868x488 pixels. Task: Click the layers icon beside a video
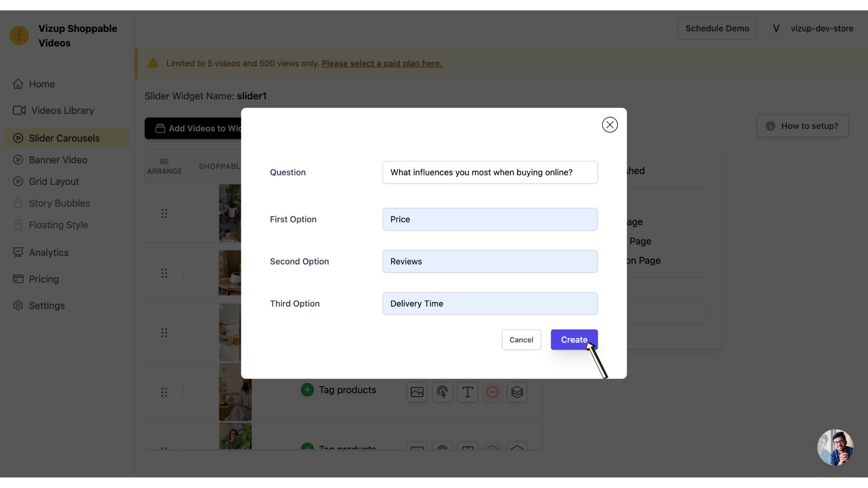coord(517,392)
